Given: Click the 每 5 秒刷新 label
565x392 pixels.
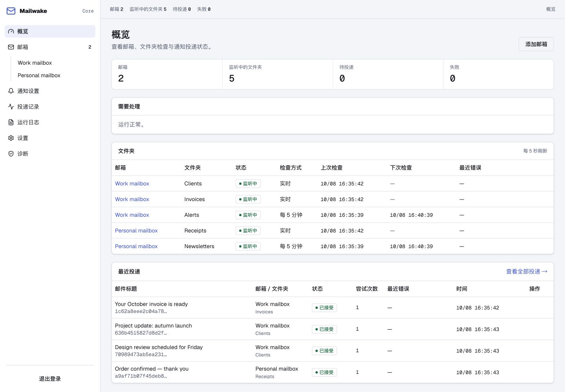Looking at the screenshot, I should click(535, 151).
